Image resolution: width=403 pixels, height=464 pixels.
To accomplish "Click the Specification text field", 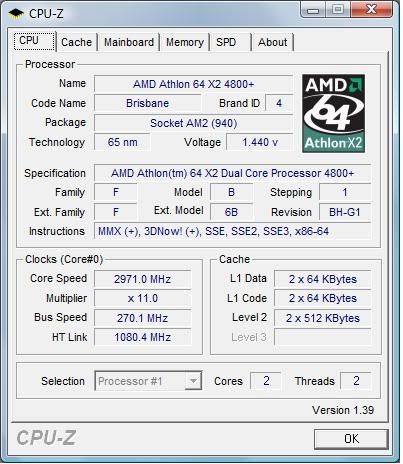I will 232,173.
